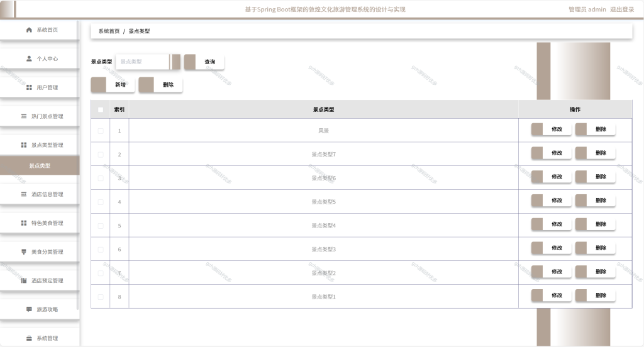Click the chat icon beside 旅游攻略

point(29,309)
